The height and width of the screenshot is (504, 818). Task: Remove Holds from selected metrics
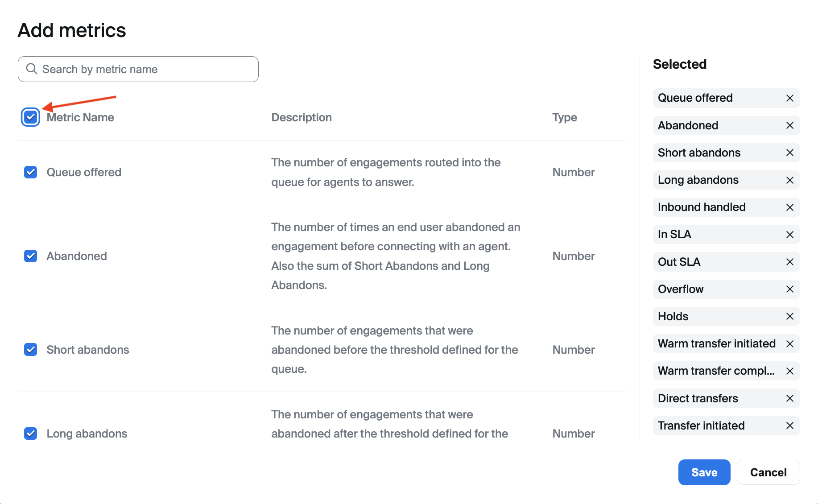789,316
